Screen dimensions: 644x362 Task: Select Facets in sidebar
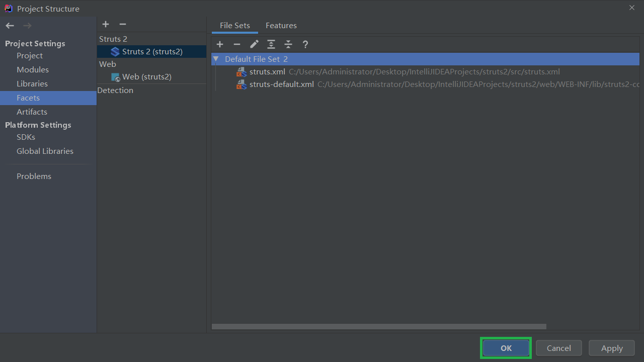pos(48,98)
